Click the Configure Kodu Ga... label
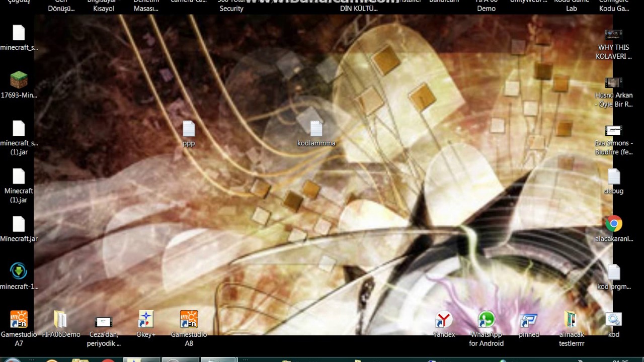The width and height of the screenshot is (644, 362). tap(614, 5)
